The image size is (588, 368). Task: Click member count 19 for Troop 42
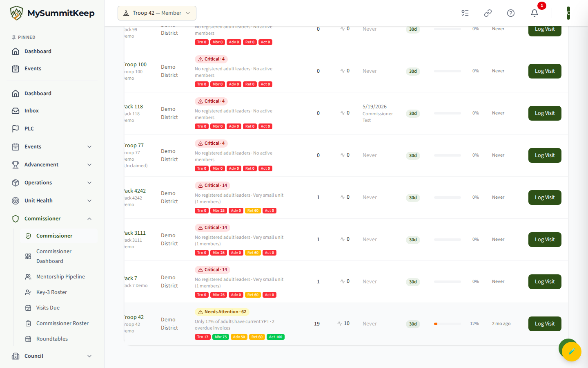(317, 324)
